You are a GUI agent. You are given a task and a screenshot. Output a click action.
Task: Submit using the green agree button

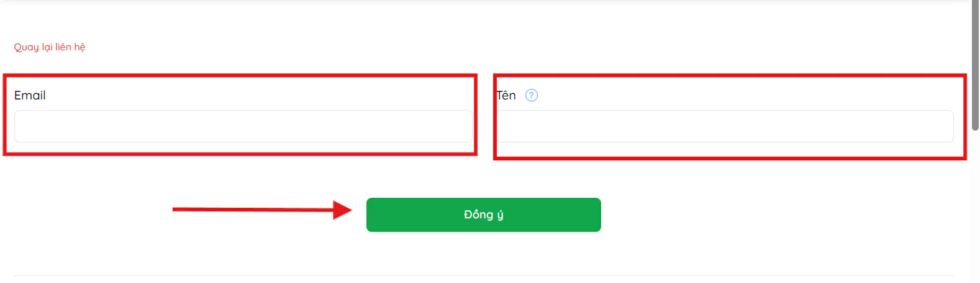pos(483,215)
